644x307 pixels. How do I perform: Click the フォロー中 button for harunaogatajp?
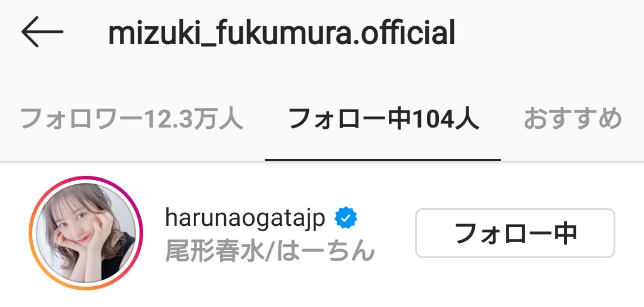click(x=515, y=233)
